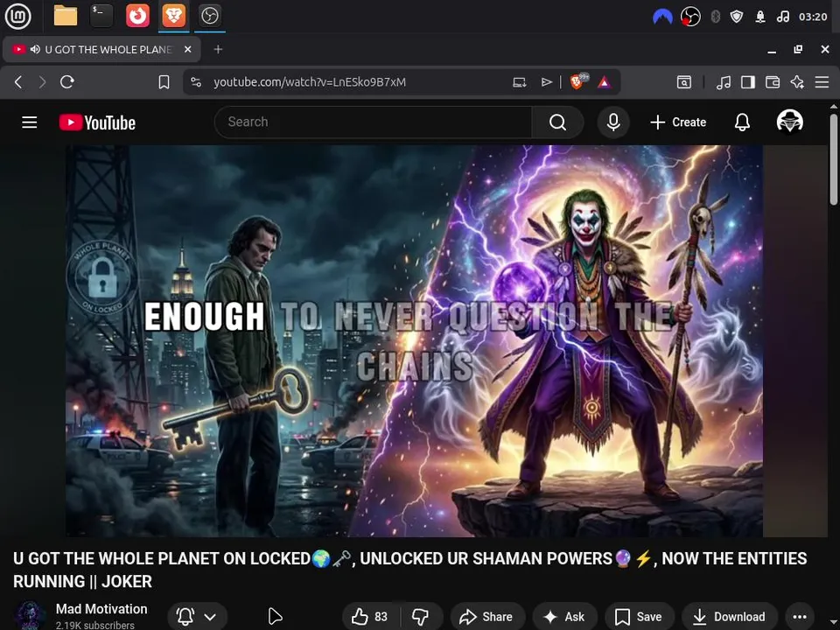The image size is (840, 630).
Task: Click the YouTube Search field
Action: pyautogui.click(x=373, y=122)
